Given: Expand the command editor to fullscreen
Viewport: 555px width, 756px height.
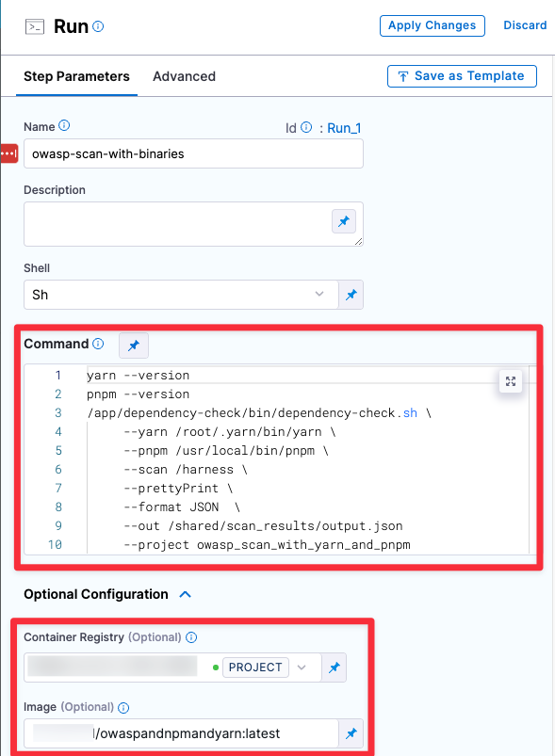Looking at the screenshot, I should pos(510,381).
